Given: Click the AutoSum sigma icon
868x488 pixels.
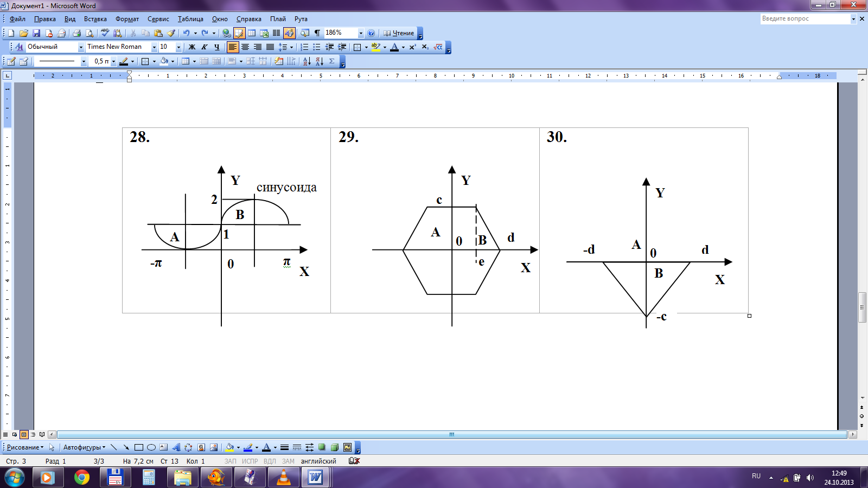Looking at the screenshot, I should (332, 61).
